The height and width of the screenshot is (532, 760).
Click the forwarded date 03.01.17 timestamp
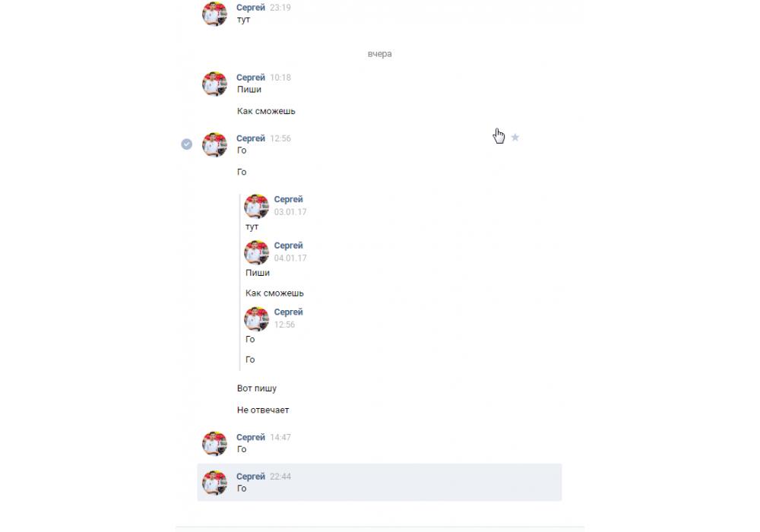(x=290, y=212)
